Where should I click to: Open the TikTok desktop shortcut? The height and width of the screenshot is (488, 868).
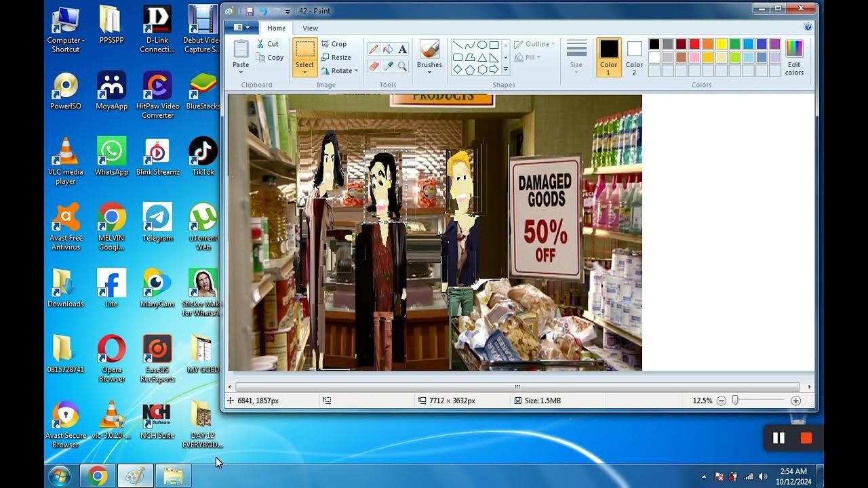click(x=203, y=157)
